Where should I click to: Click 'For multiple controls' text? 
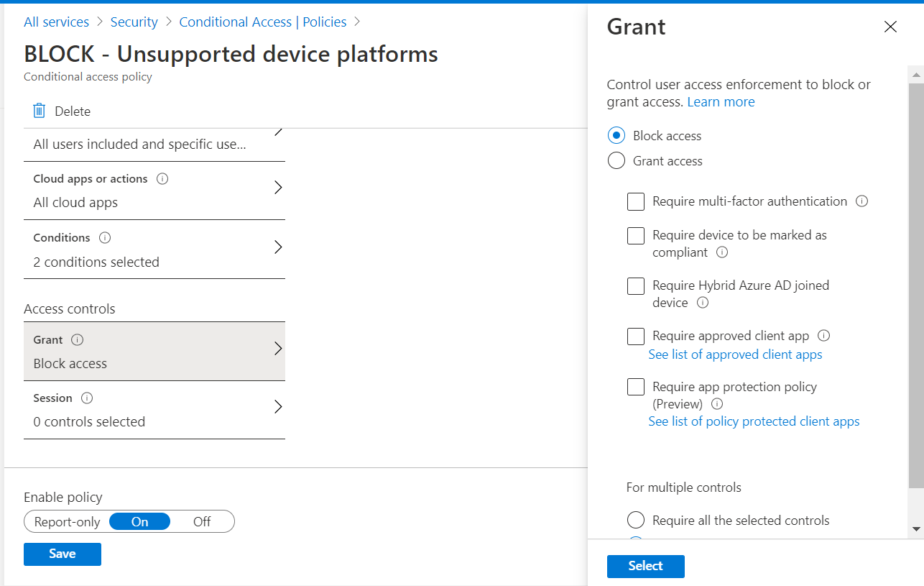click(x=684, y=487)
